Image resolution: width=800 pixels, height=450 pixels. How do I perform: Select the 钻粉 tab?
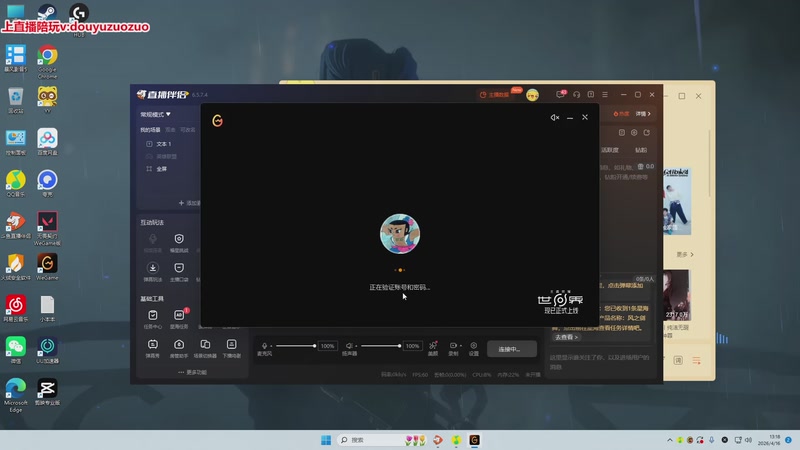[x=641, y=150]
